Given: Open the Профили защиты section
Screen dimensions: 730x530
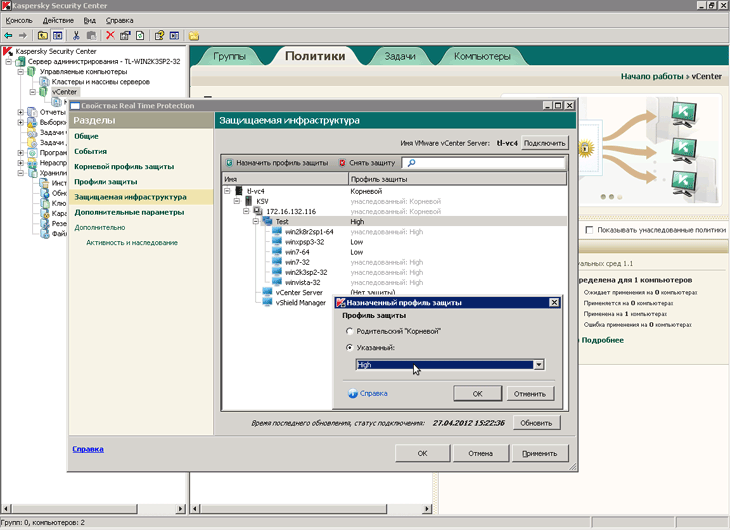Looking at the screenshot, I should [106, 182].
